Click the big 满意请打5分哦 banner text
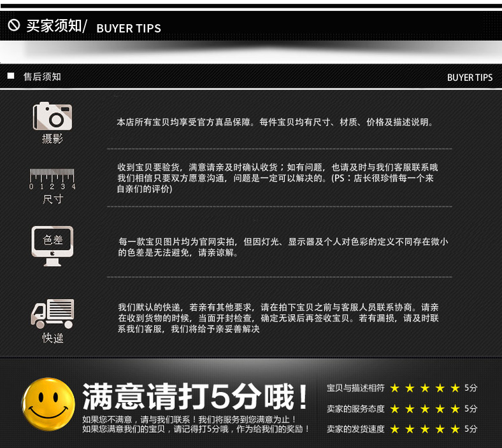Viewport: 502px width, 448px height. click(x=195, y=396)
